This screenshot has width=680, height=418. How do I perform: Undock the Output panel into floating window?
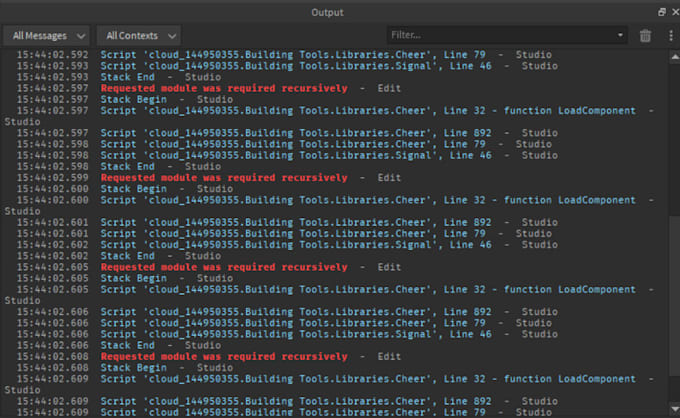pyautogui.click(x=661, y=12)
